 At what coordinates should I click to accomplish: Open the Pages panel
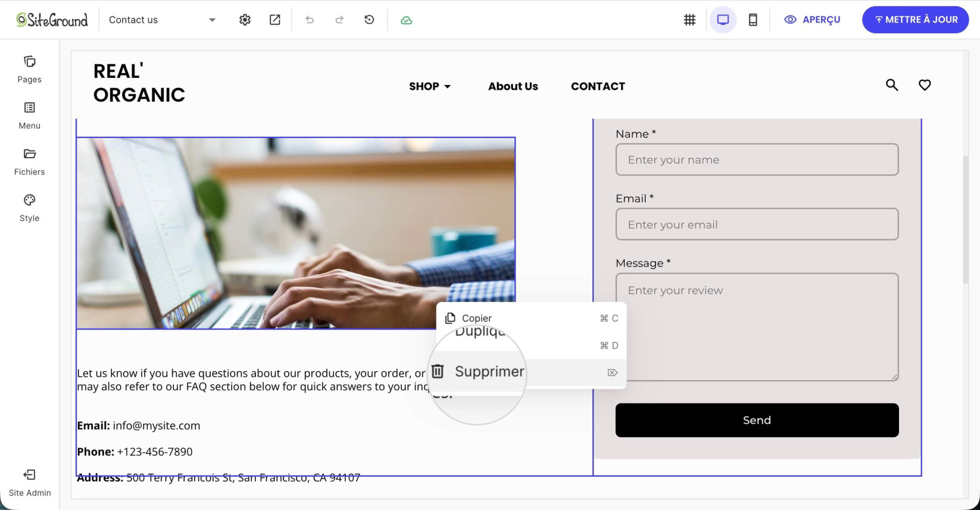29,70
